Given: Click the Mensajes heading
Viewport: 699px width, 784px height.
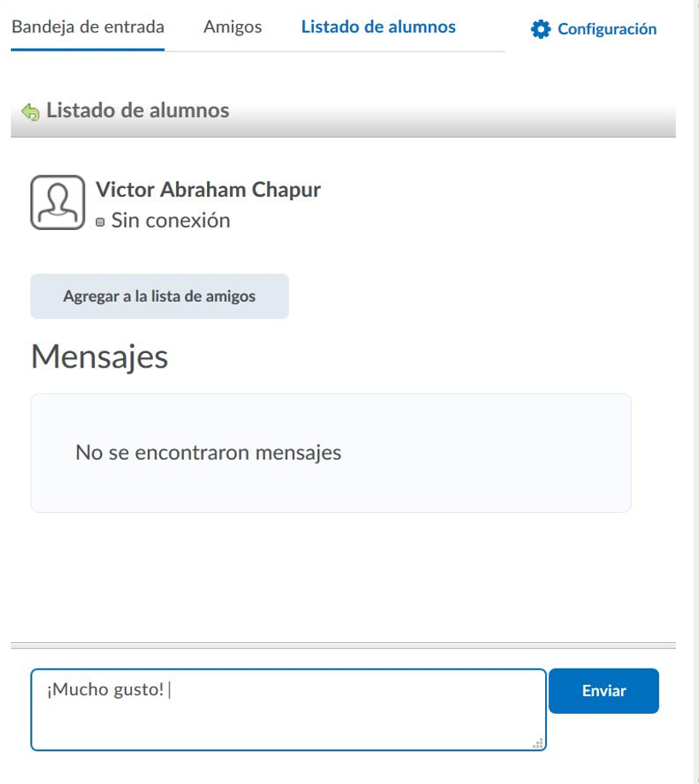Looking at the screenshot, I should click(99, 357).
